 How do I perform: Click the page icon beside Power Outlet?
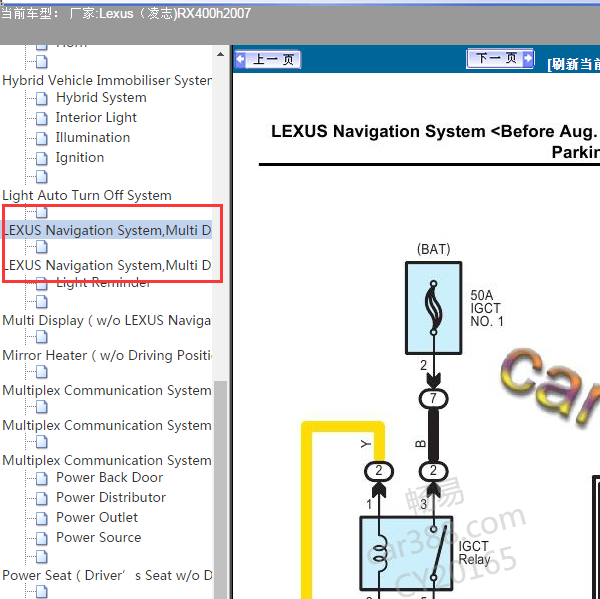42,518
